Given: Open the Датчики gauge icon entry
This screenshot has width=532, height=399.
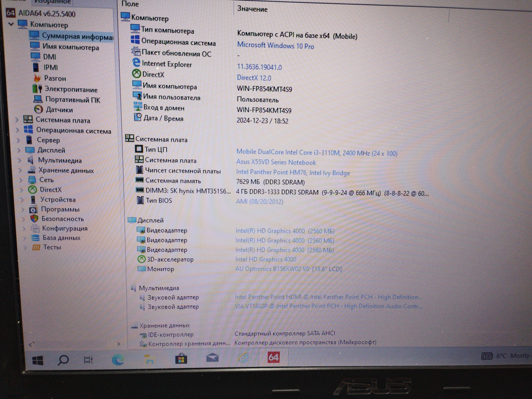Looking at the screenshot, I should [x=39, y=109].
